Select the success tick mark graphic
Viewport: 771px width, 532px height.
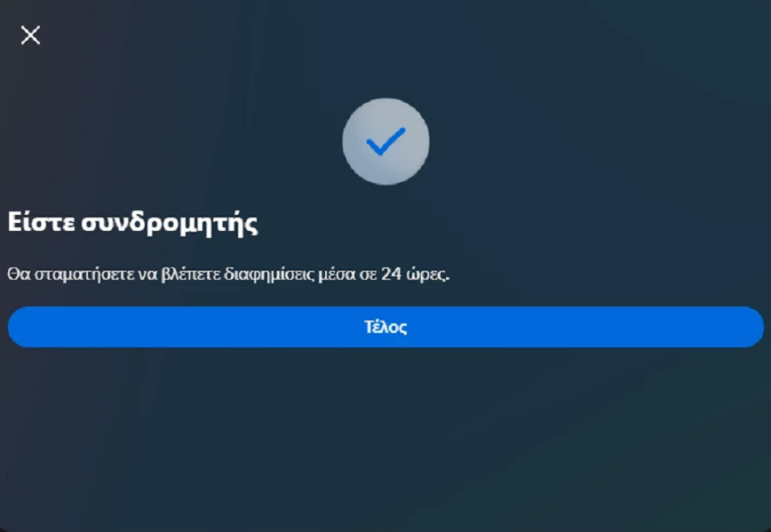pyautogui.click(x=386, y=141)
